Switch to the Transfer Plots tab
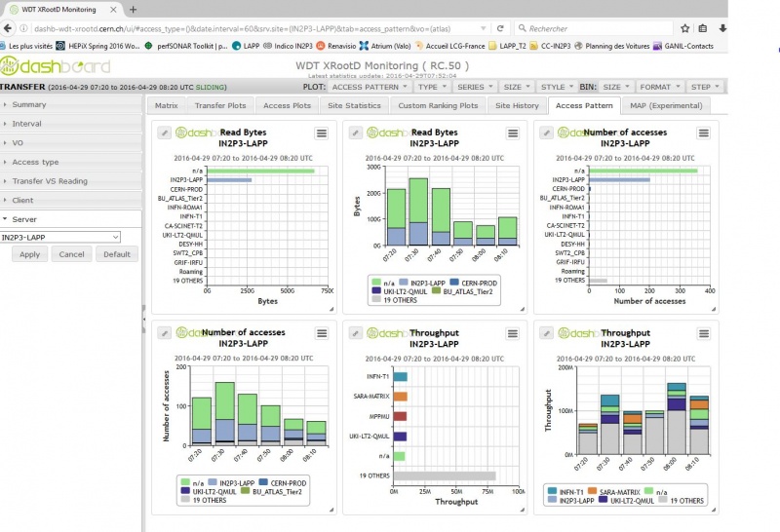Image resolution: width=780 pixels, height=532 pixels. (x=220, y=105)
